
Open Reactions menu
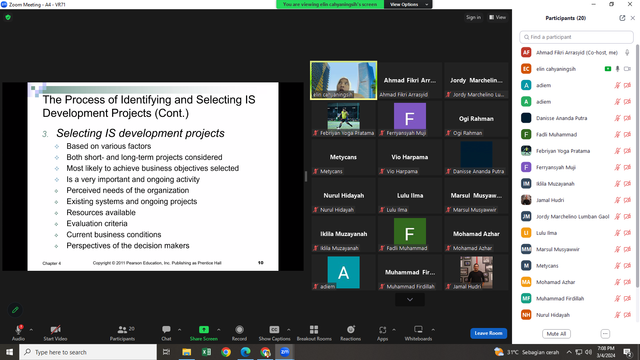coord(351,332)
